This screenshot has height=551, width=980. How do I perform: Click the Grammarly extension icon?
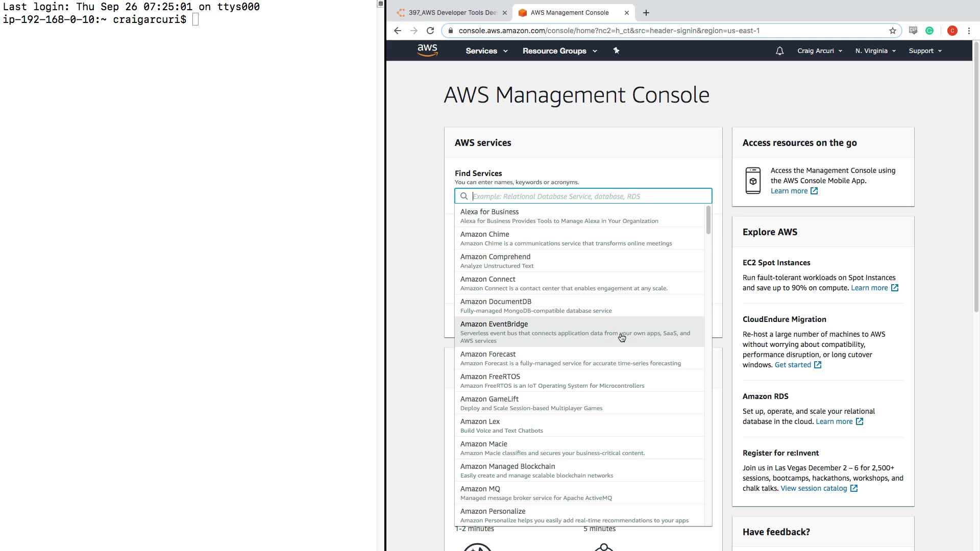click(929, 31)
